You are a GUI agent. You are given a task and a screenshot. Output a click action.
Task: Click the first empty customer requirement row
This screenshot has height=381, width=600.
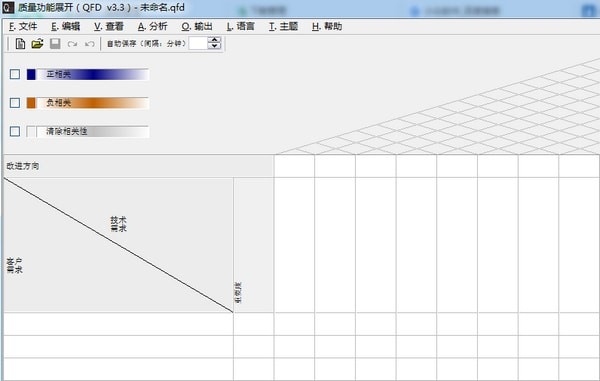118,324
